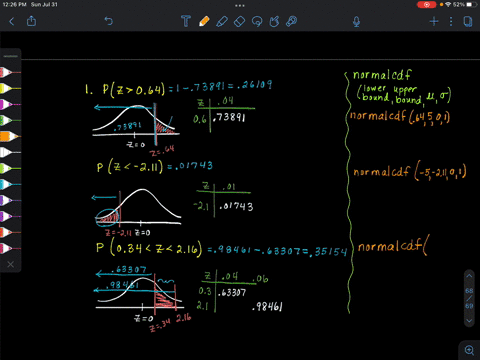Open the vertical three-dot more options
The image size is (480, 360).
[451, 22]
